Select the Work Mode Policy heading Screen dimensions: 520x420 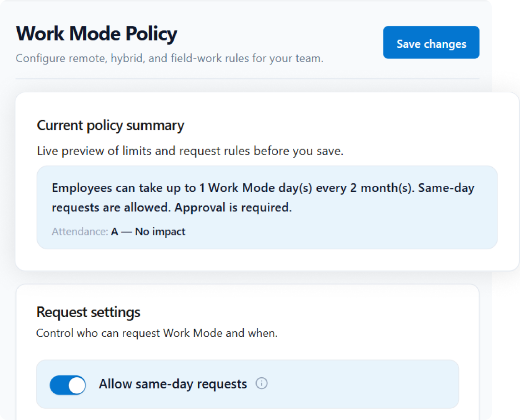pos(96,34)
